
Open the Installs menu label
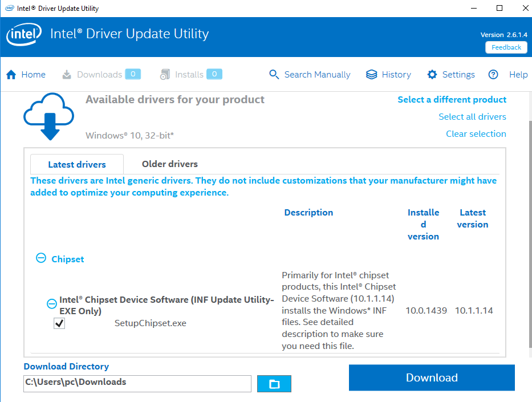189,75
